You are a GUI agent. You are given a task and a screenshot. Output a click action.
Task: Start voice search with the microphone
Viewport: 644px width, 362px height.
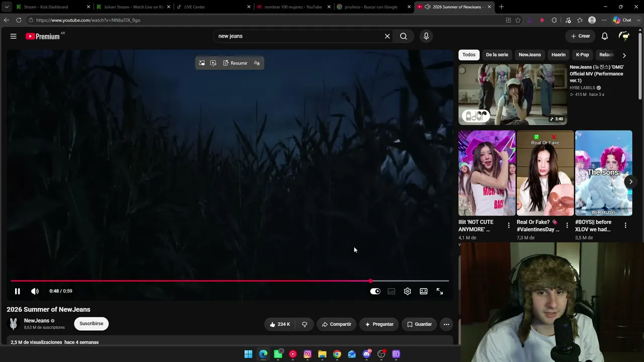(x=426, y=36)
